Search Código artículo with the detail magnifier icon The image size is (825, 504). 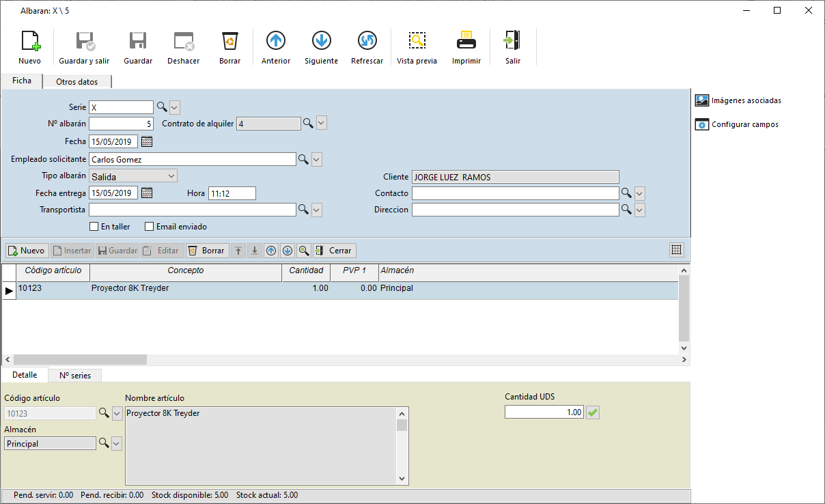[x=104, y=413]
